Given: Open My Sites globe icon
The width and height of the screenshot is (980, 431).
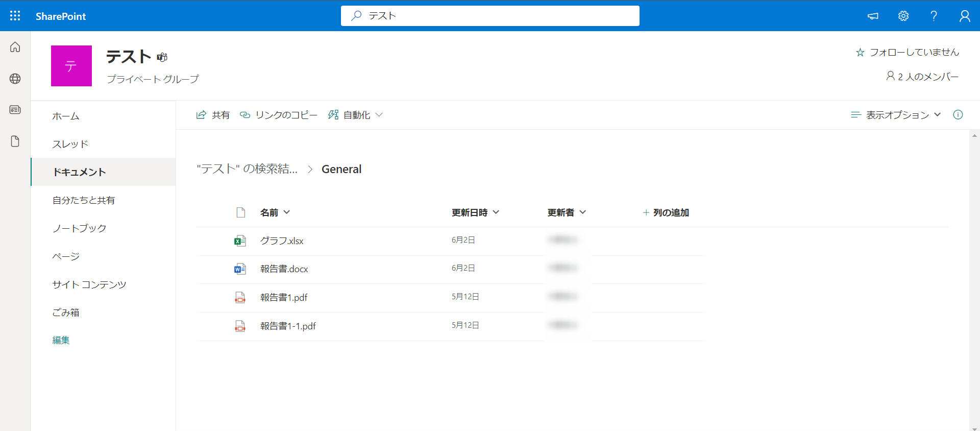Looking at the screenshot, I should pyautogui.click(x=15, y=79).
